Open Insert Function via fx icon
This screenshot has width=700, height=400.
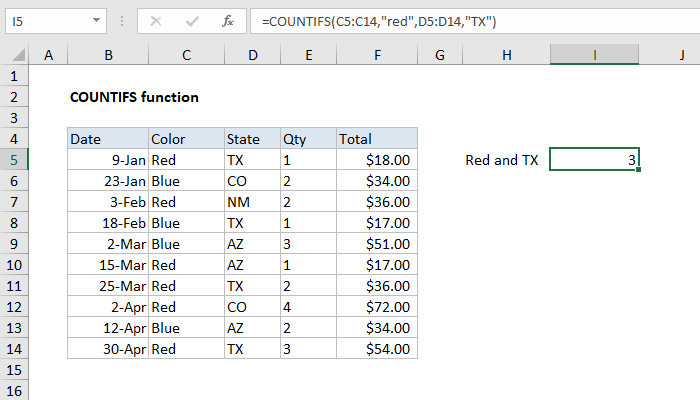click(x=228, y=20)
